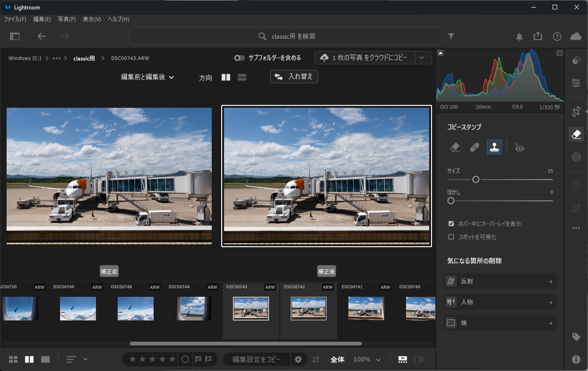Open the Versions history icon
The image size is (588, 371).
pyautogui.click(x=576, y=186)
